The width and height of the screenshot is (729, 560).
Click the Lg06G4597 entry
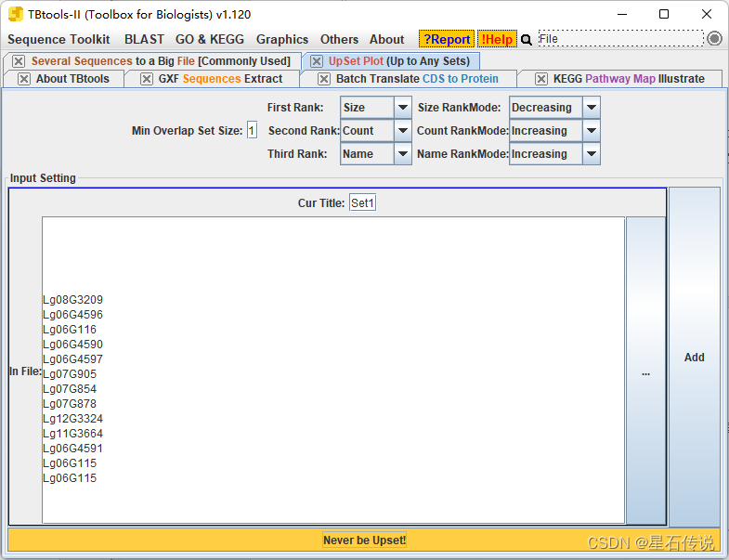[73, 359]
